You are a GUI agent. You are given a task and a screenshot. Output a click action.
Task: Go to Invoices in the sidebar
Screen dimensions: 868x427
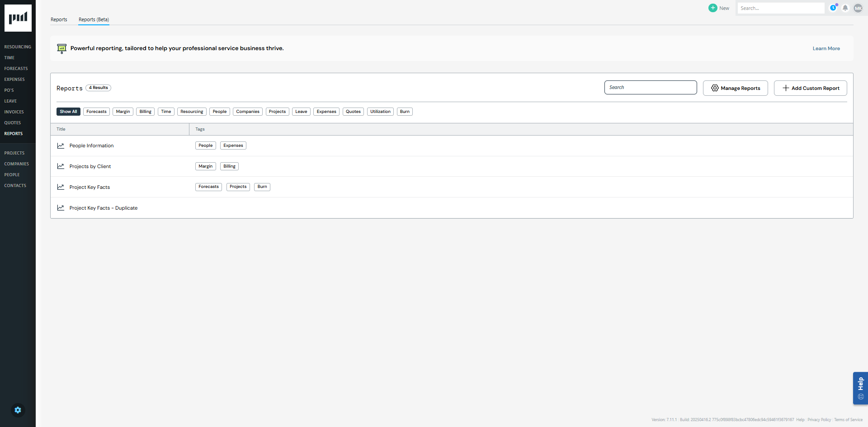(x=14, y=112)
